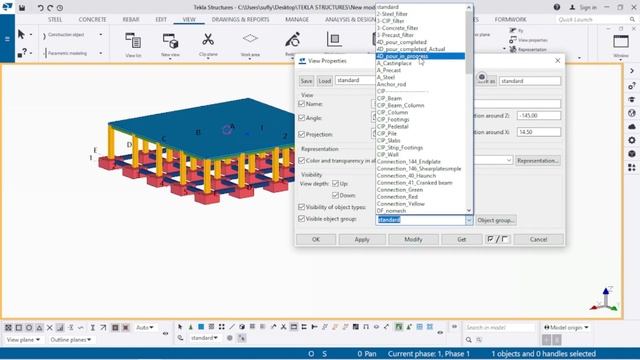Toggle Visibility of object types checkbox
This screenshot has width=640, height=360.
pos(302,207)
